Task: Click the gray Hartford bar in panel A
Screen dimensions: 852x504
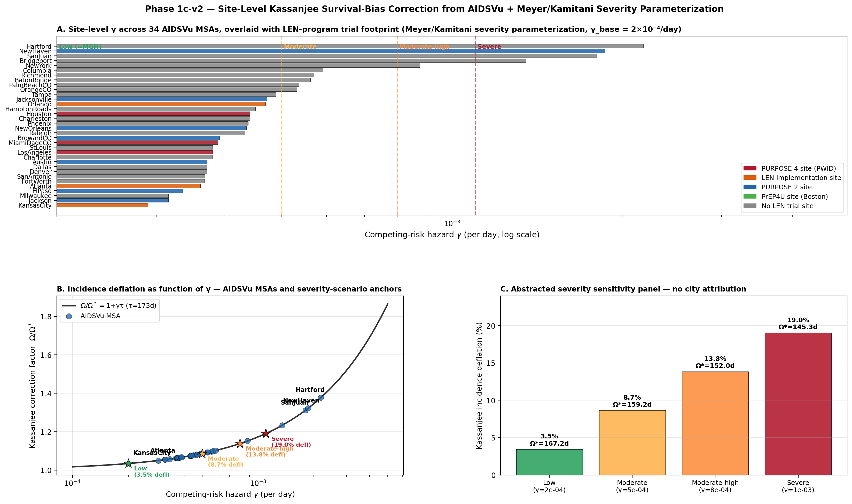Action: tap(350, 46)
